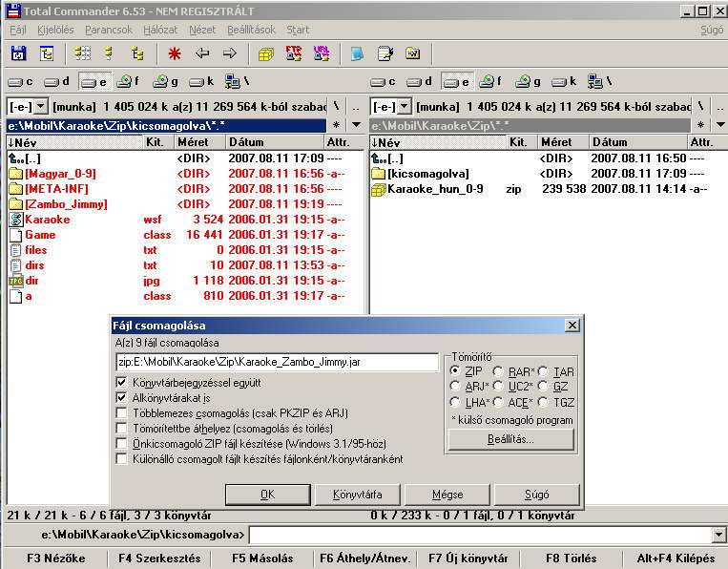Open the Fájl menu
The width and height of the screenshot is (728, 569).
[x=17, y=30]
